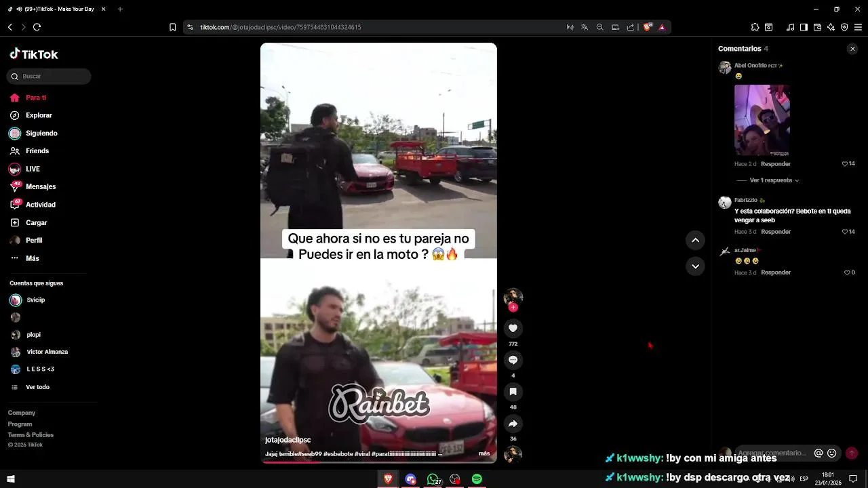This screenshot has width=868, height=488.
Task: Toggle the browser sidebar panel
Action: pos(804,27)
